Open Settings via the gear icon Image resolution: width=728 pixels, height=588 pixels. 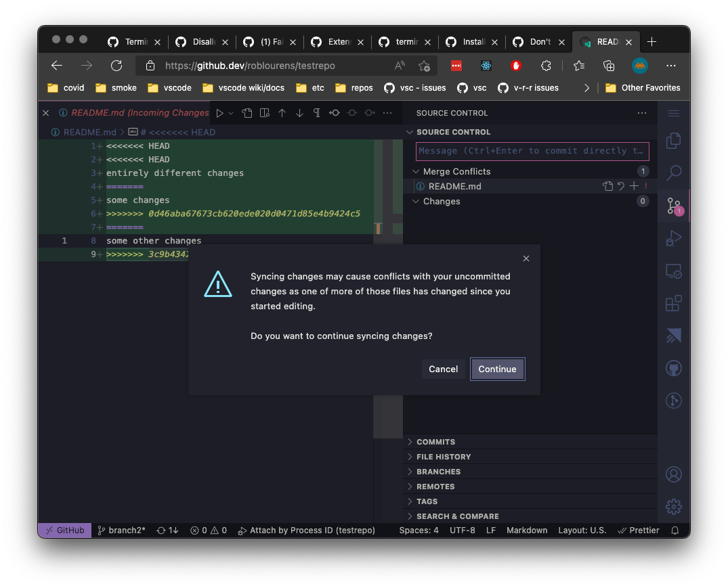click(674, 506)
